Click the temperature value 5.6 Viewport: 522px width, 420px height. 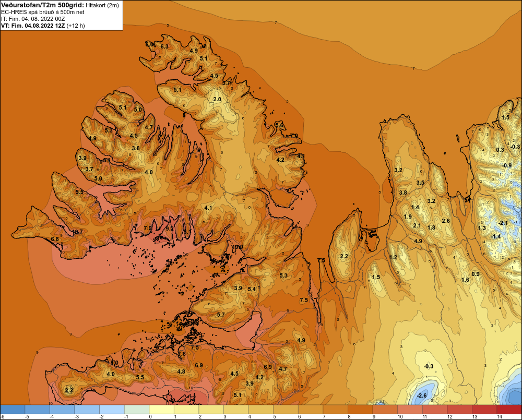[279, 125]
